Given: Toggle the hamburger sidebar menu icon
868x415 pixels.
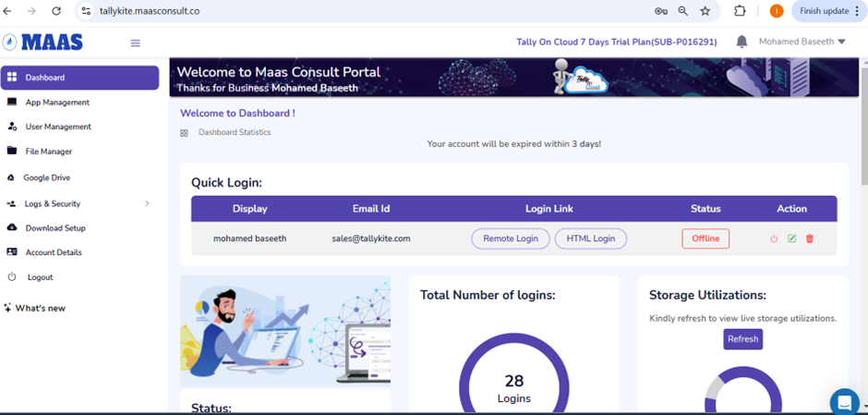Looking at the screenshot, I should [x=136, y=43].
